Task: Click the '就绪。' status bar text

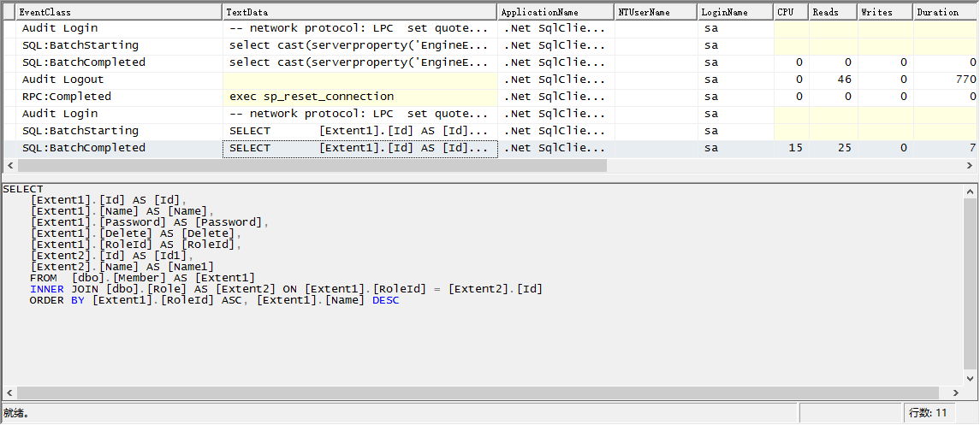Action: 17,412
